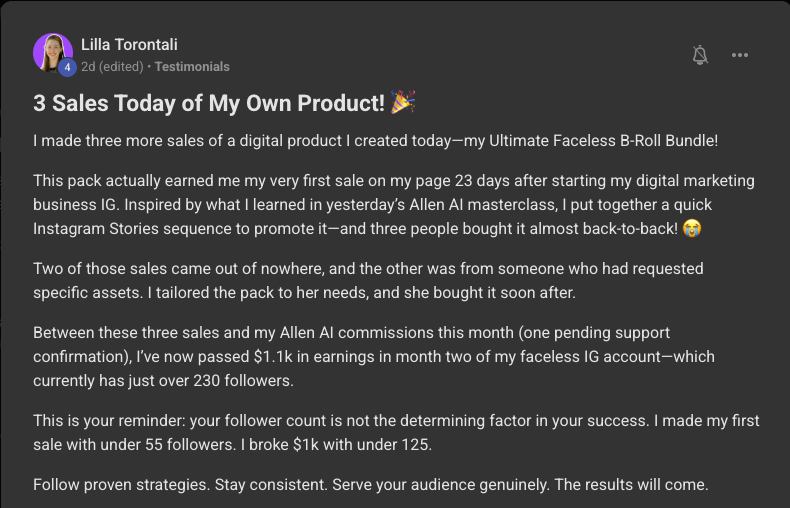The image size is (790, 508).
Task: Toggle the crossed-out bell notification icon
Action: coord(700,55)
